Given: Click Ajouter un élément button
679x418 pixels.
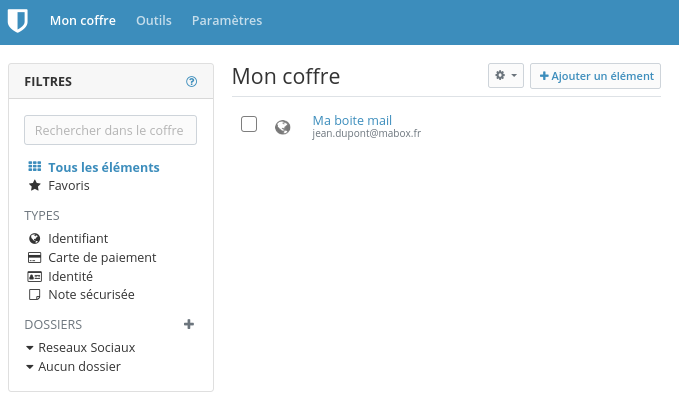Looking at the screenshot, I should pos(595,76).
